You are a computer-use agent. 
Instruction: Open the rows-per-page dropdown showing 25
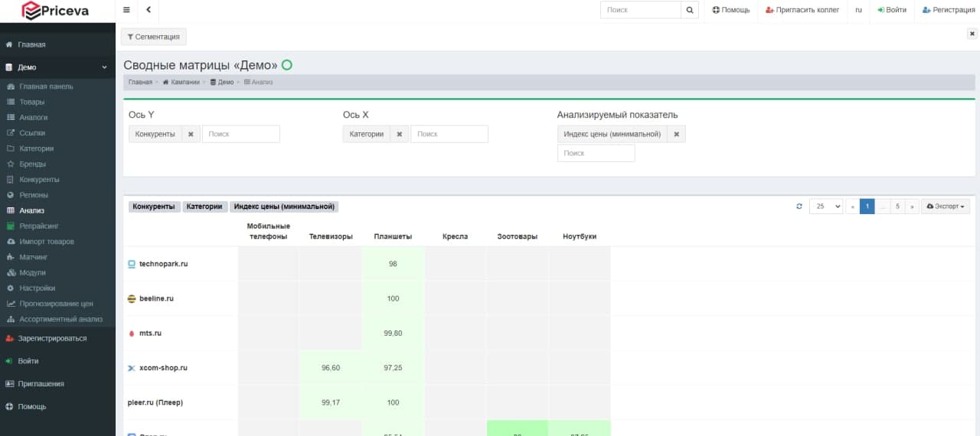pyautogui.click(x=826, y=207)
